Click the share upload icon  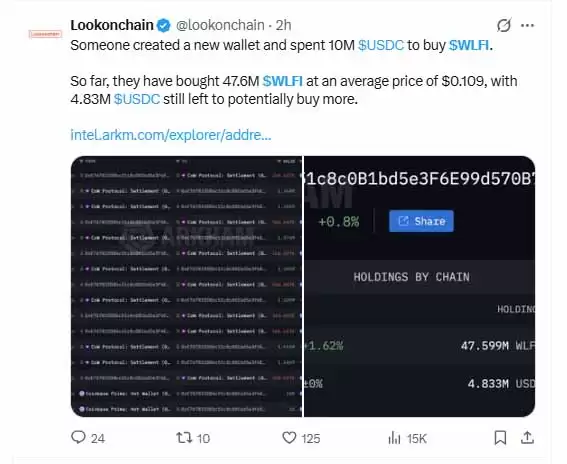tap(528, 438)
